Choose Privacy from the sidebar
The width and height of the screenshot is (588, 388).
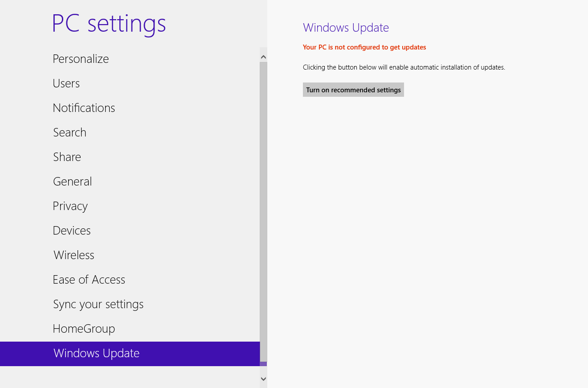tap(130, 206)
